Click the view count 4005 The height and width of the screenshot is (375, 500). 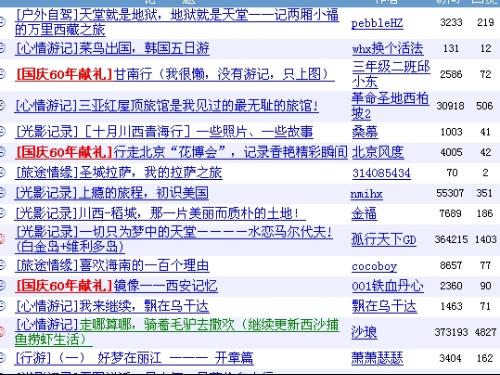pos(451,152)
